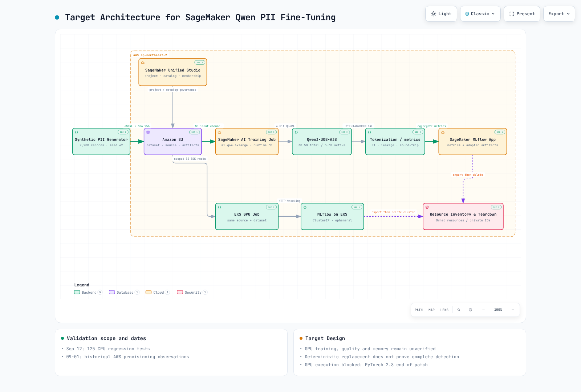Click the green Backend legend color swatch
Image resolution: width=581 pixels, height=392 pixels.
point(77,292)
